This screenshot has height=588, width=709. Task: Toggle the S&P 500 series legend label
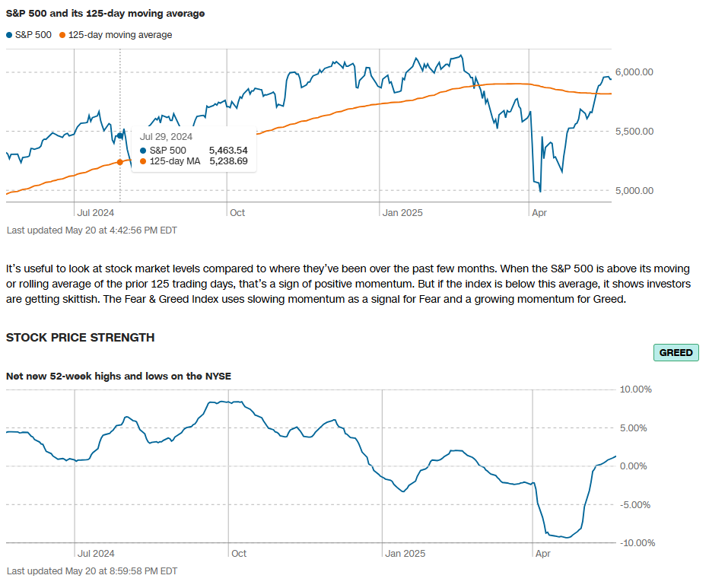[33, 35]
